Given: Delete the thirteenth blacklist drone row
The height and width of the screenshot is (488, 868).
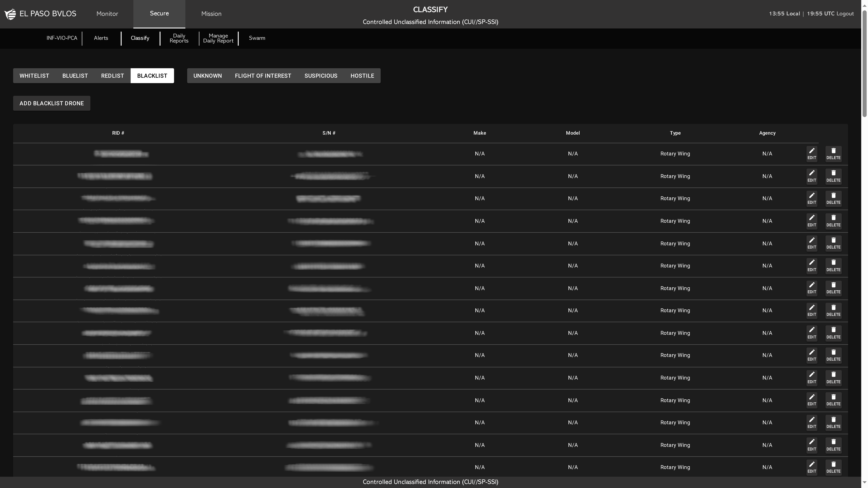Looking at the screenshot, I should [833, 423].
